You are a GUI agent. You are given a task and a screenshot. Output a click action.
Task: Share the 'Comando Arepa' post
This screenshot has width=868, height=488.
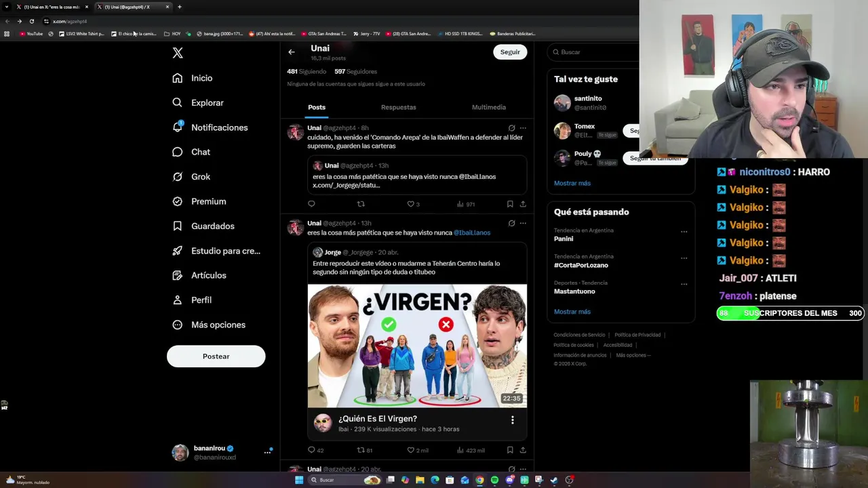pyautogui.click(x=523, y=204)
